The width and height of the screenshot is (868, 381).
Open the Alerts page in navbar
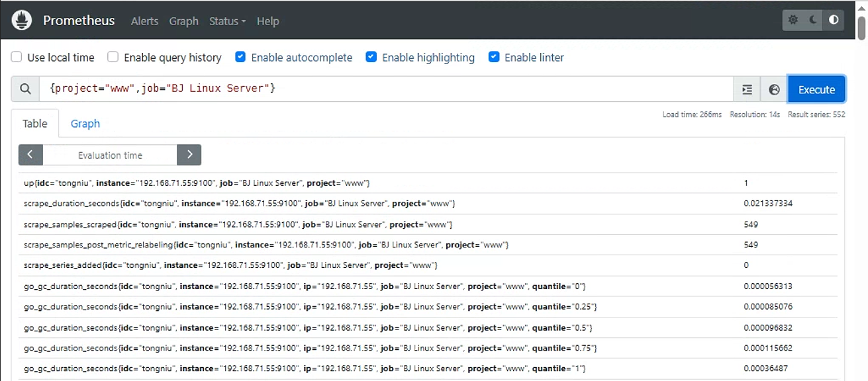(x=144, y=21)
